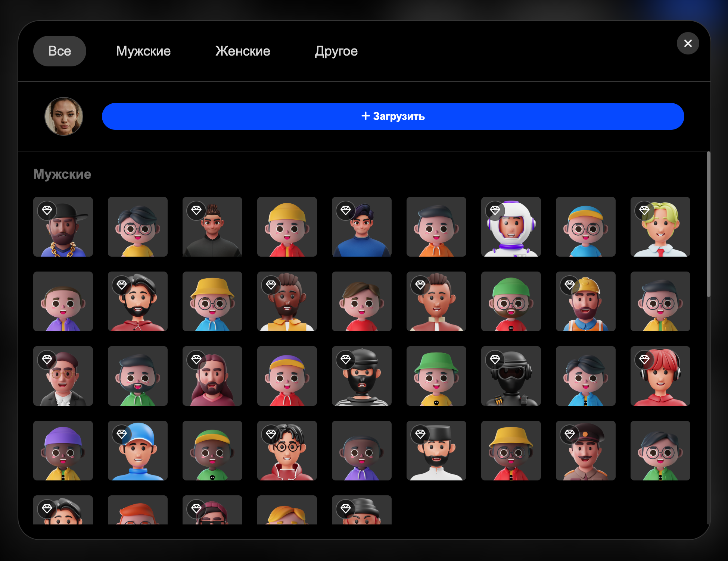Screen dimensions: 728x561
Task: Choose the astronaut helmet avatar
Action: 511,227
